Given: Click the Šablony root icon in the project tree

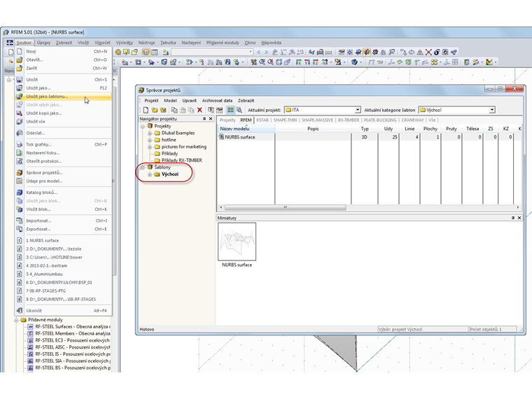Looking at the screenshot, I should (150, 167).
